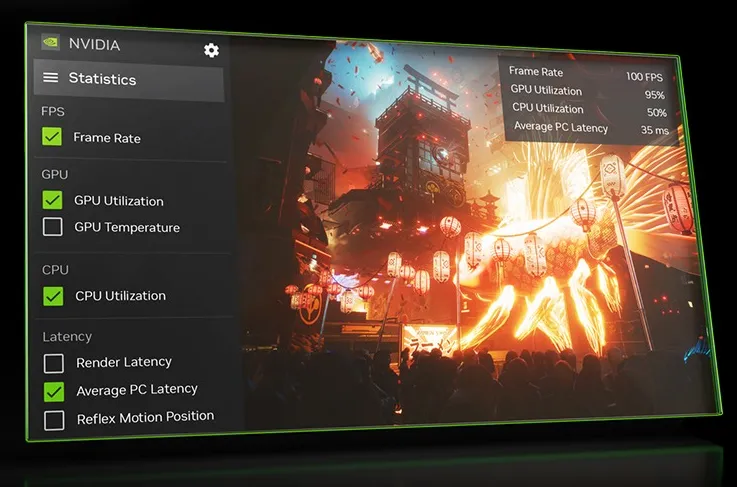Click the NVIDIA title text
Viewport: 737px width, 487px height.
94,44
